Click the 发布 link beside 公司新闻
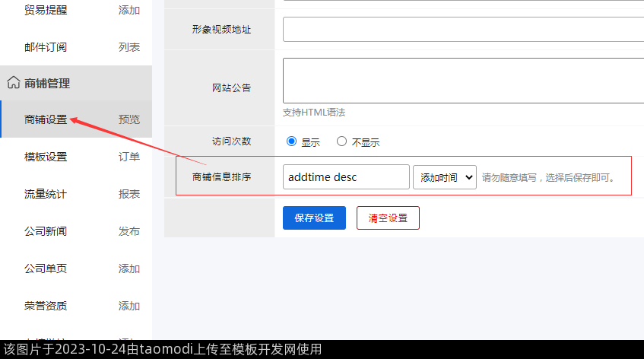 tap(129, 231)
